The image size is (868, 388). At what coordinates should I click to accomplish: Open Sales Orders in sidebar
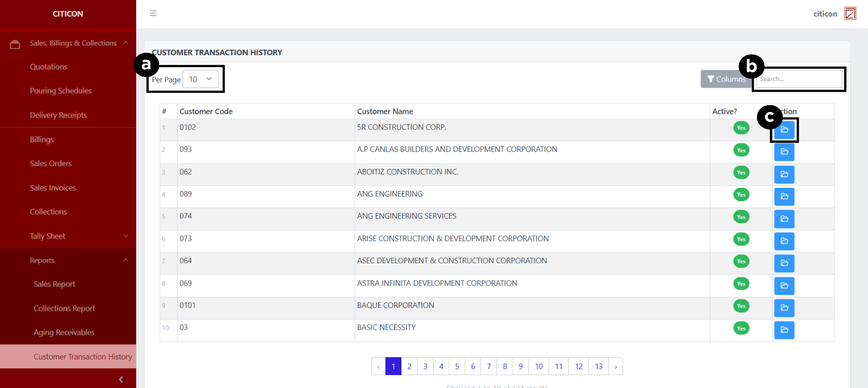tap(50, 163)
